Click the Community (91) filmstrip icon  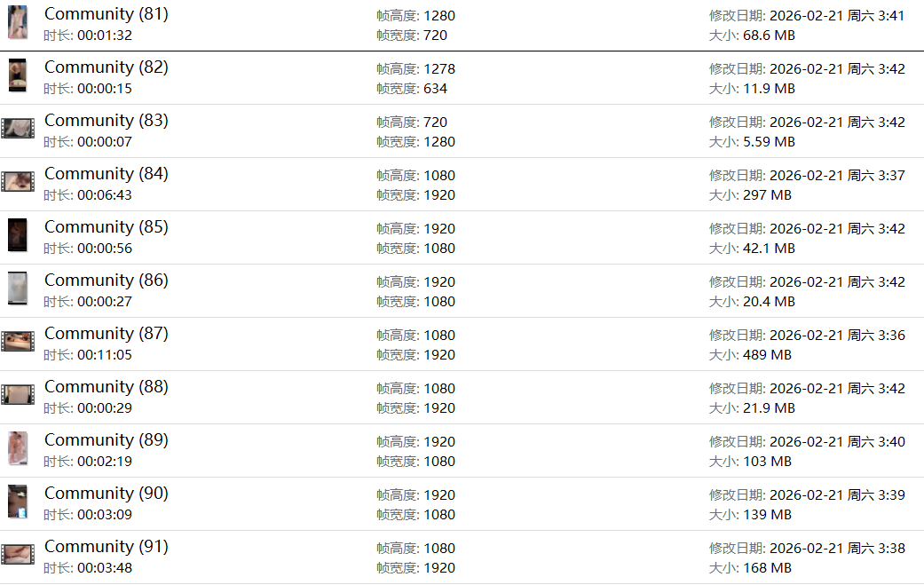pos(18,555)
